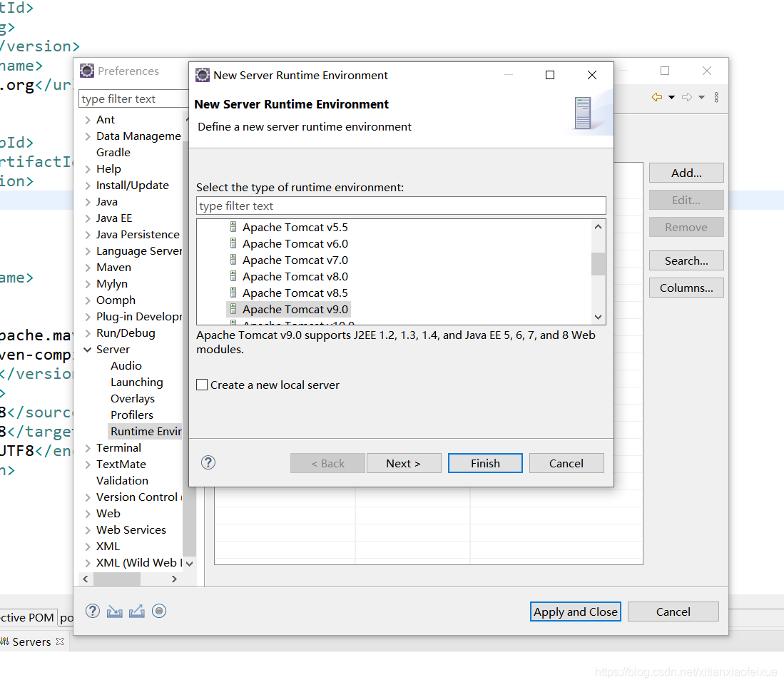Cancel the New Server Runtime dialog
This screenshot has height=685, width=784.
[566, 463]
